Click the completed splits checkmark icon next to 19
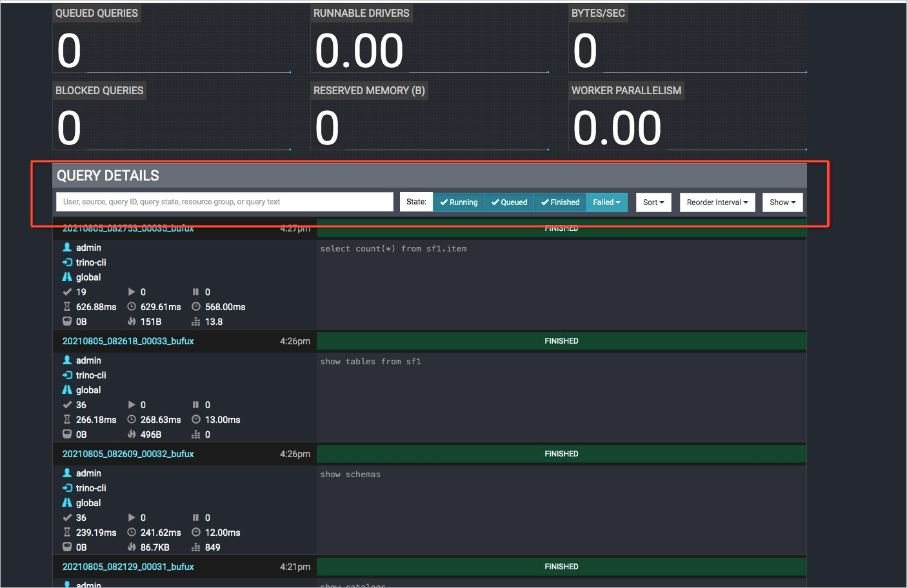The height and width of the screenshot is (588, 907). pyautogui.click(x=67, y=292)
